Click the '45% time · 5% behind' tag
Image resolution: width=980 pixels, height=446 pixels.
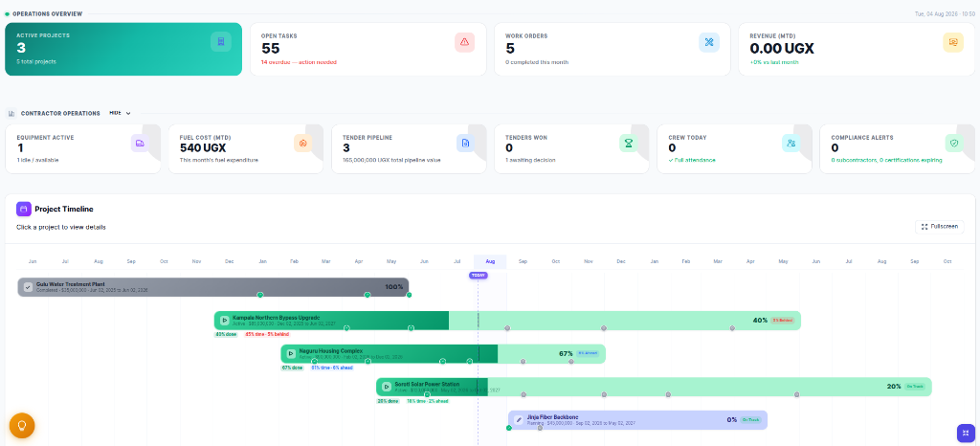tap(266, 334)
